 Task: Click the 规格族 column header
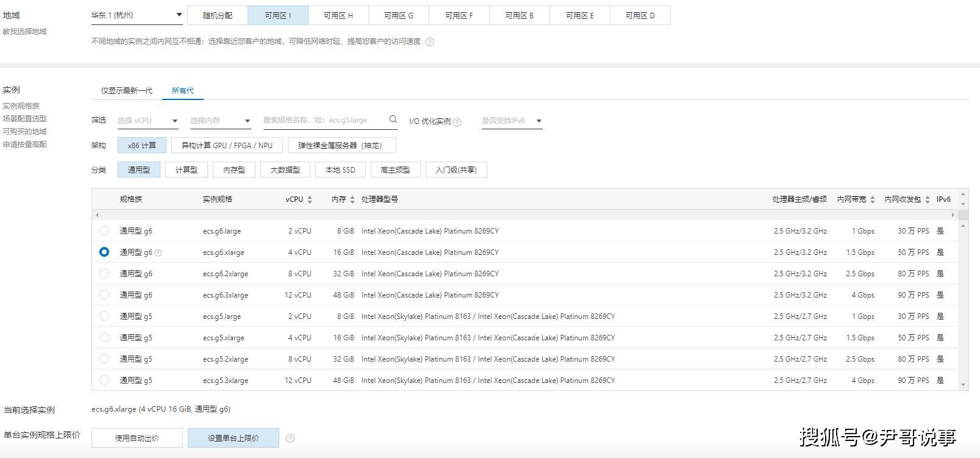131,199
